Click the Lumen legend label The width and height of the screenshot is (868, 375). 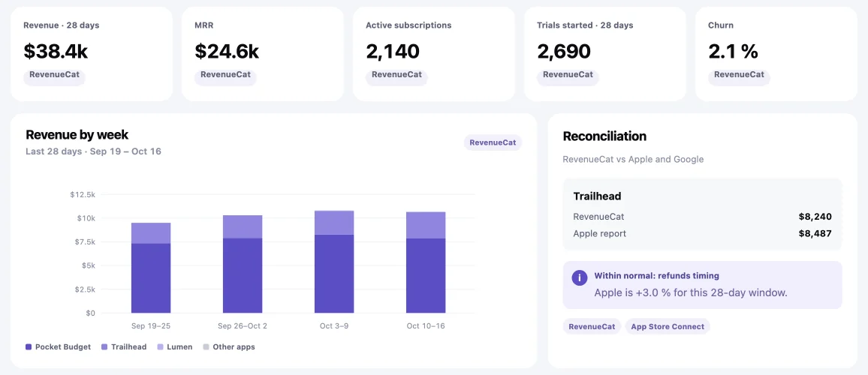point(180,346)
